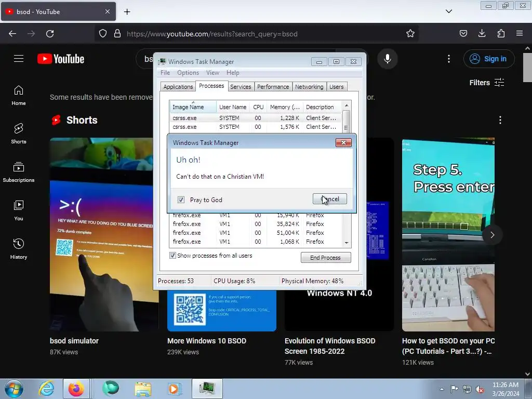Open Windows Start menu
532x399 pixels.
coord(14,389)
